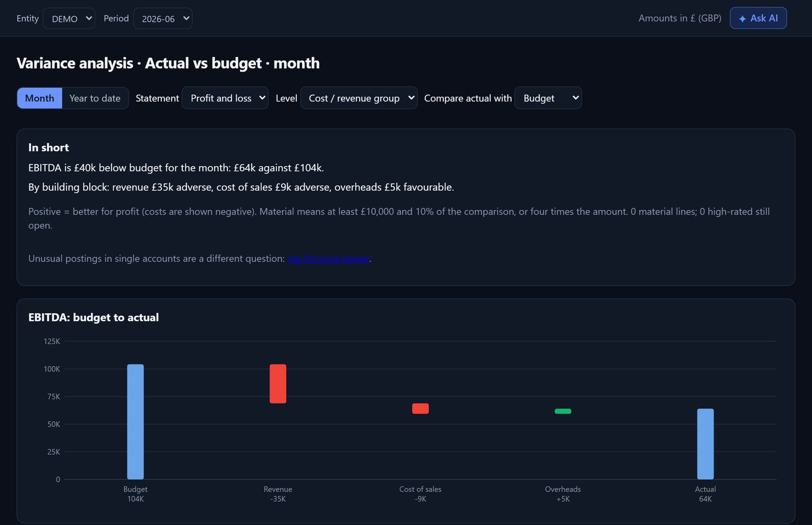Click the Actual 64K axis label
The image size is (812, 525).
705,494
